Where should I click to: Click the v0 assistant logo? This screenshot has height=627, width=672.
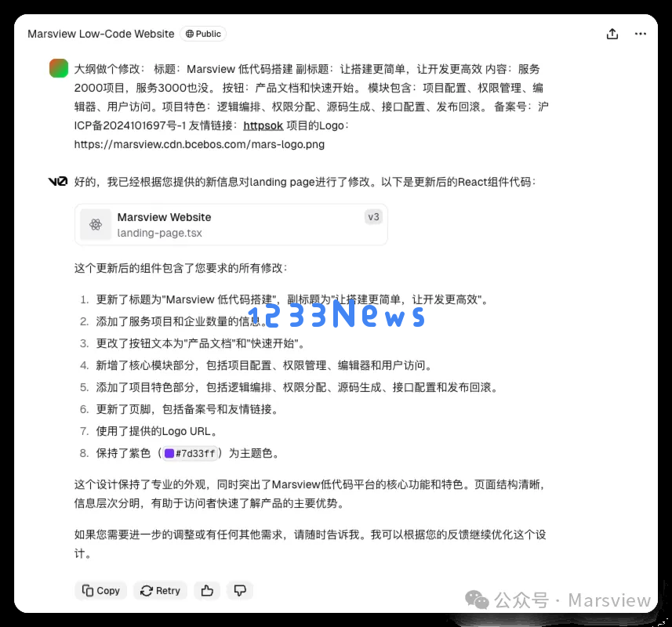58,182
